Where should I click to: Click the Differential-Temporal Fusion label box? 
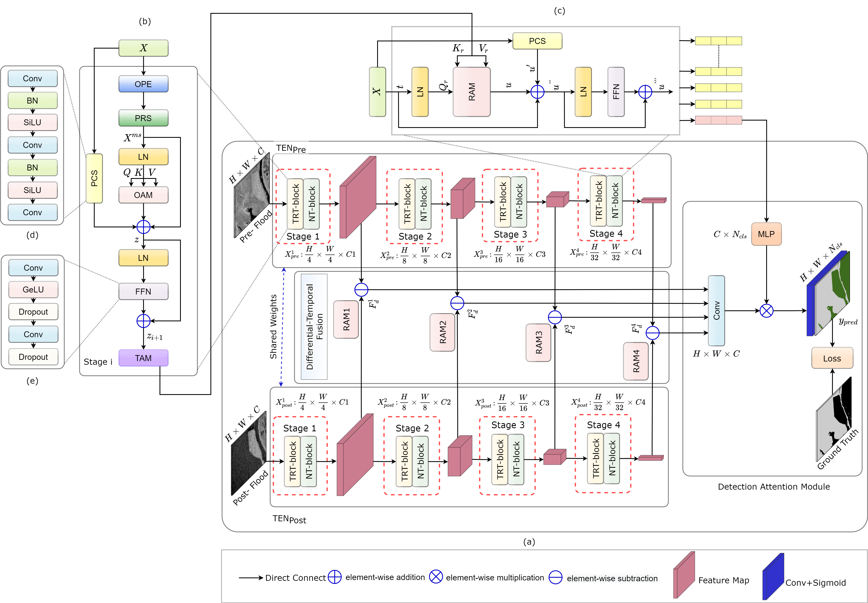[314, 326]
